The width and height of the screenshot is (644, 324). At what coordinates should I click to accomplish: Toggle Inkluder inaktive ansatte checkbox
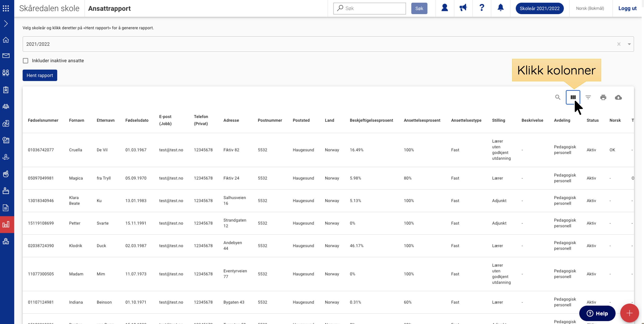click(x=26, y=61)
